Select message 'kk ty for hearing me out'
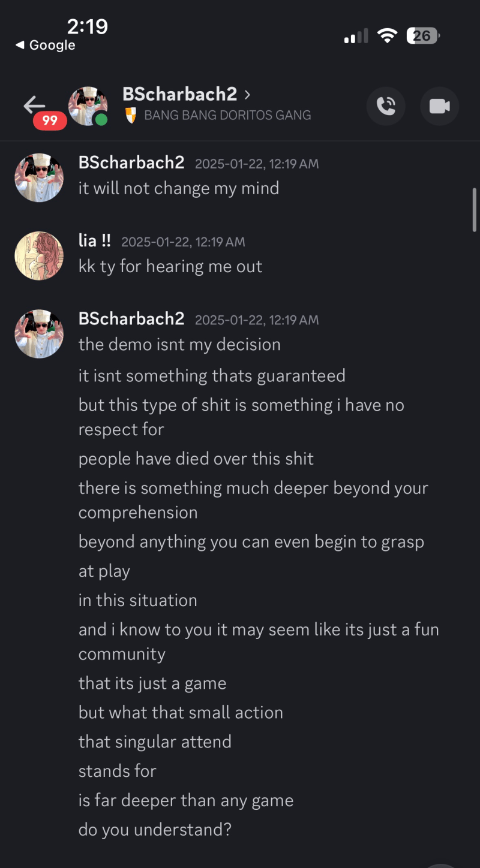Screen dimensions: 480x868 [x=170, y=266]
